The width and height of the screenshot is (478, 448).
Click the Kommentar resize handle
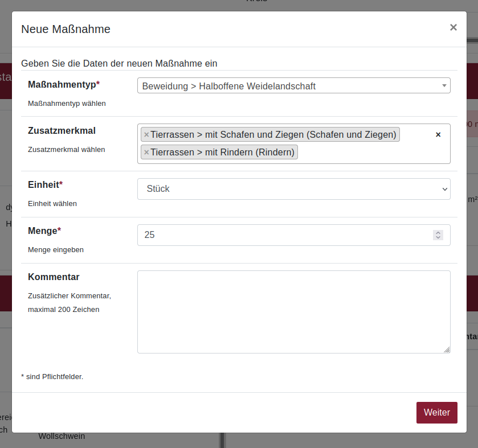pos(447,350)
